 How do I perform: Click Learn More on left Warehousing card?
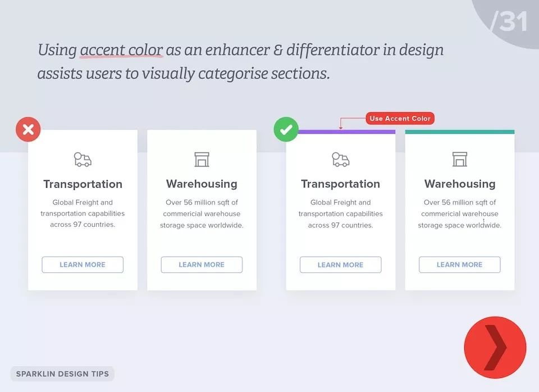click(x=202, y=265)
